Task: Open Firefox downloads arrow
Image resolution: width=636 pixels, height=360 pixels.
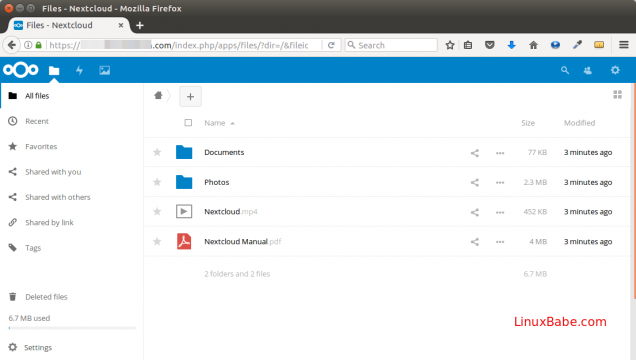Action: [511, 45]
